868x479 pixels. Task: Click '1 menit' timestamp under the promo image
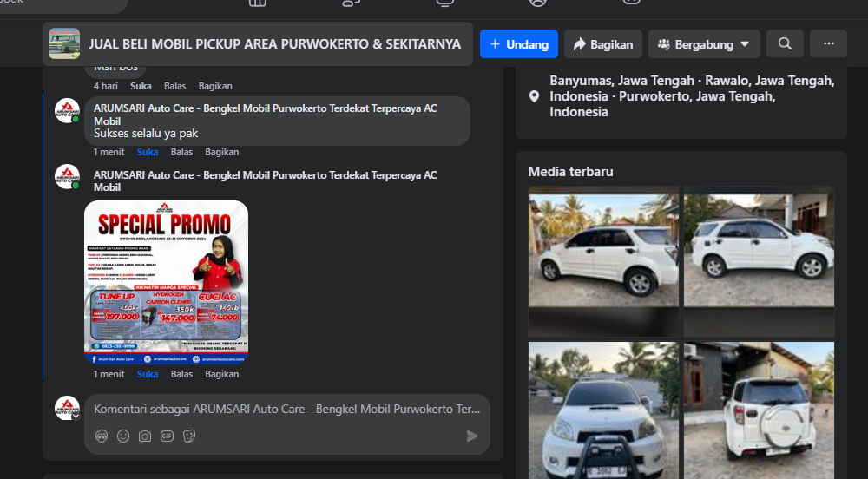[x=109, y=374]
